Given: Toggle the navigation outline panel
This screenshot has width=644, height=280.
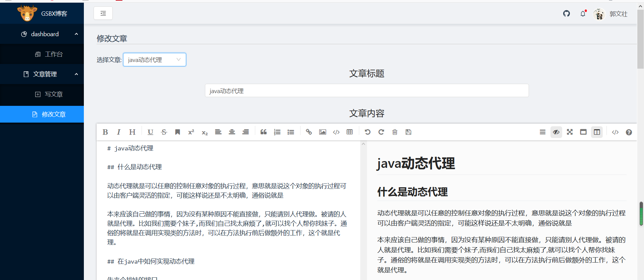Looking at the screenshot, I should click(543, 132).
